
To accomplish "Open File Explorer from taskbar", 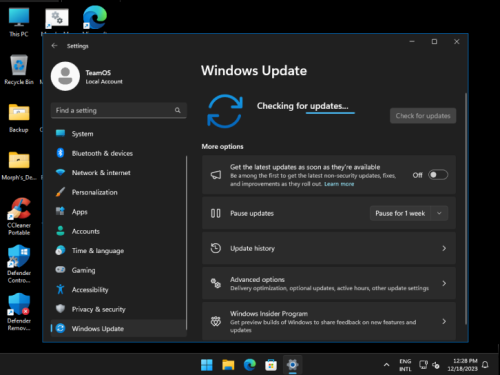I will click(x=228, y=365).
